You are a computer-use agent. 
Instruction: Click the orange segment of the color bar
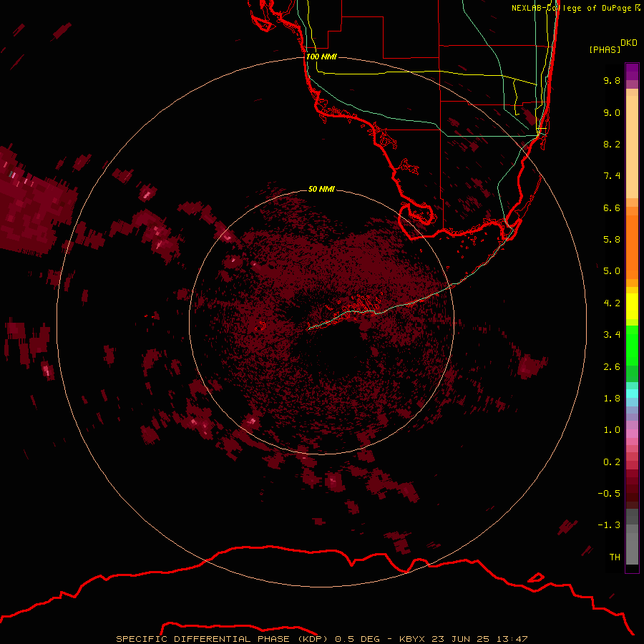[x=632, y=246]
